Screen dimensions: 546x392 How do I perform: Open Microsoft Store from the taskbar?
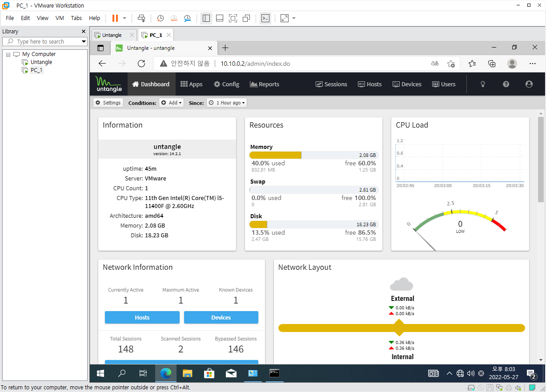pyautogui.click(x=209, y=373)
